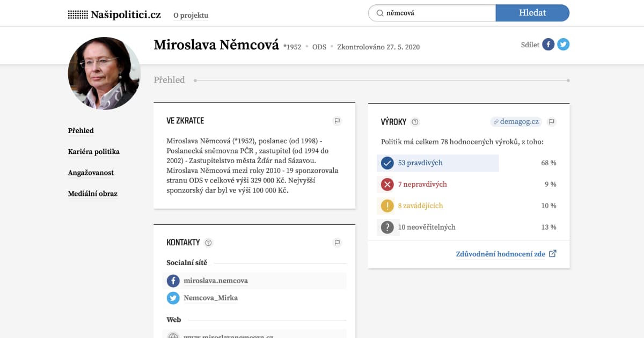Jump to Mediální obraz section
The image size is (644, 338).
(x=92, y=194)
